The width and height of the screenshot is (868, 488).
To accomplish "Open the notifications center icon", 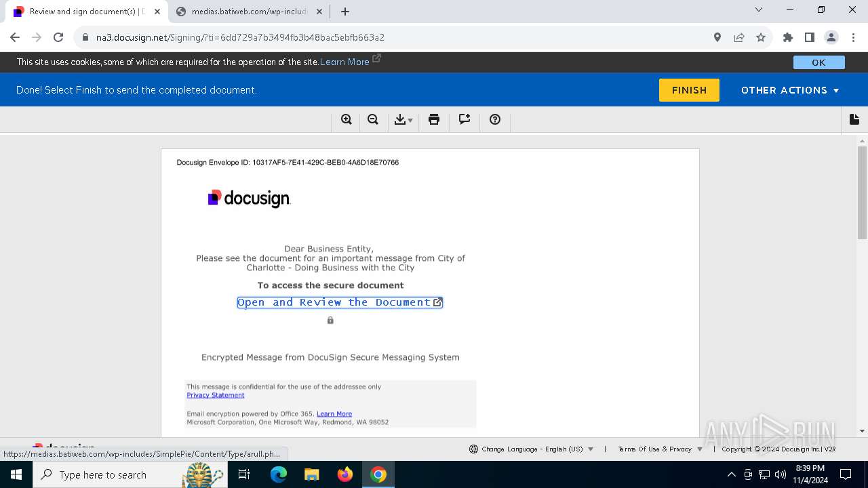I will (x=846, y=474).
